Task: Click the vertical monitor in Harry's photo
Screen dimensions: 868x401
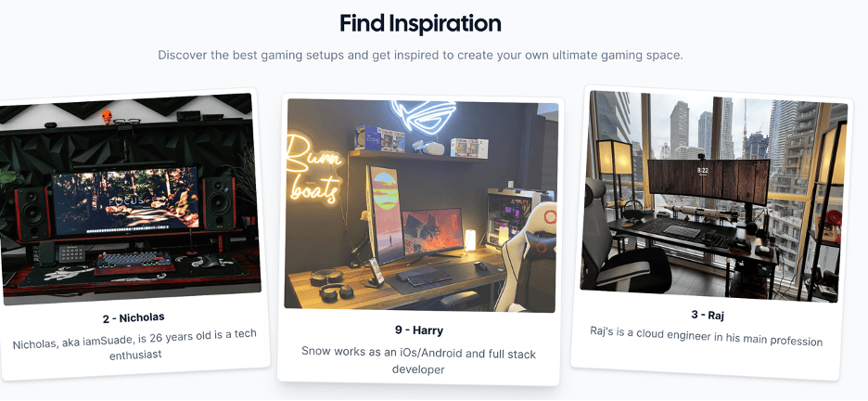Action: [385, 214]
